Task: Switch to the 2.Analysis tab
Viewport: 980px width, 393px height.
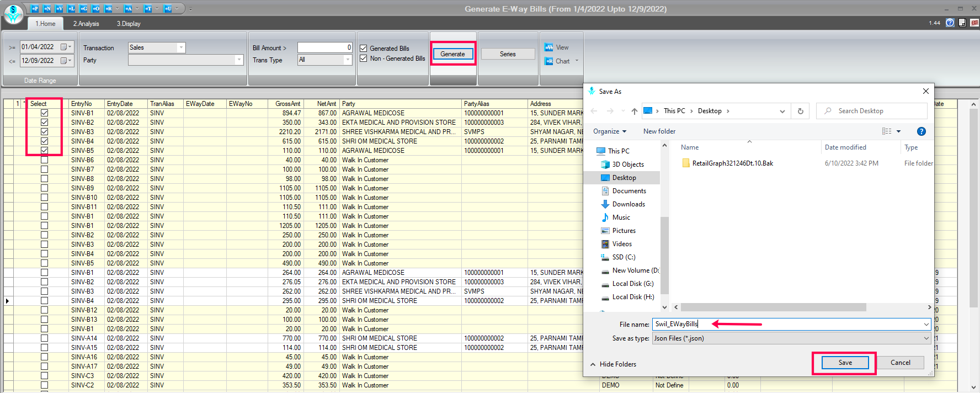Action: (x=86, y=24)
